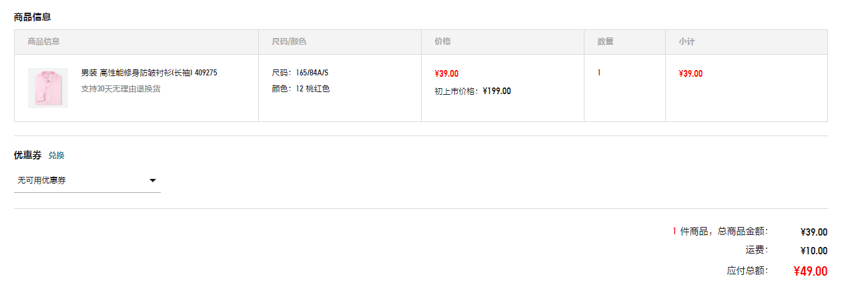Click the 支持30天无理由退换货 return policy text

121,89
